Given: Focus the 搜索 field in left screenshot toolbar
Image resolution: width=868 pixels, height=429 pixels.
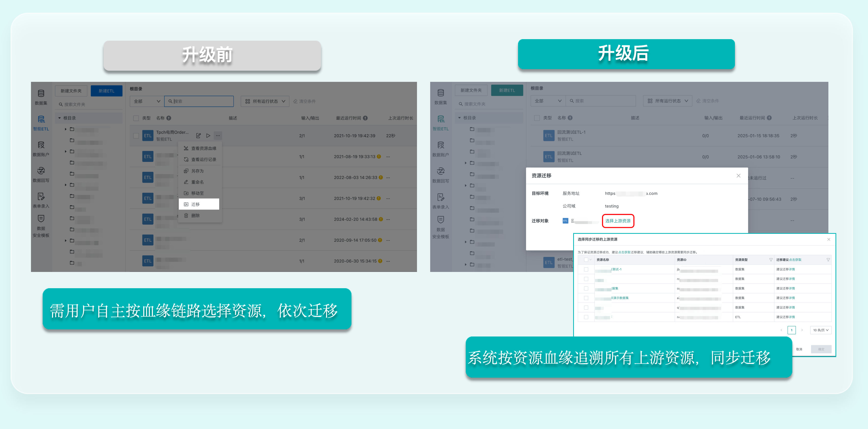Looking at the screenshot, I should tap(199, 101).
